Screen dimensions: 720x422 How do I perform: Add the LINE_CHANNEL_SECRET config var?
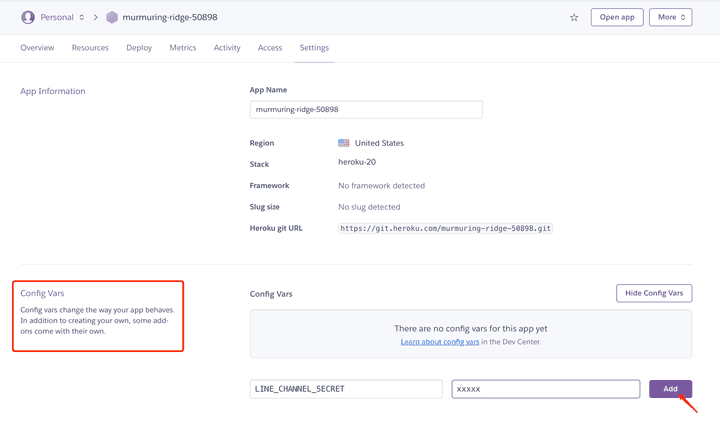coord(670,389)
